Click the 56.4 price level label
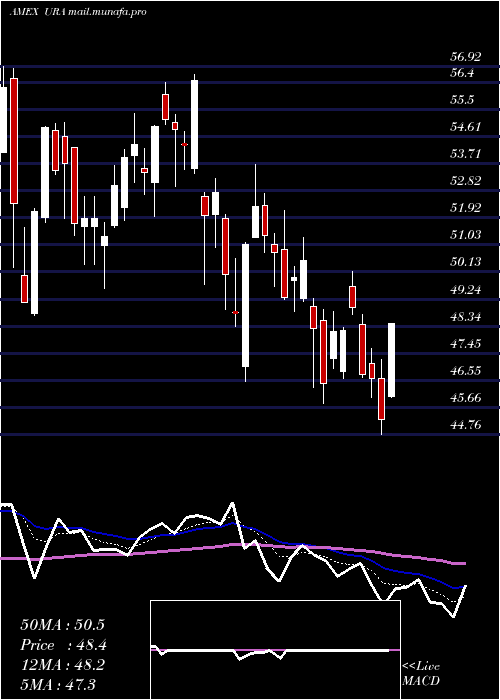Screen dimensions: 500x700 point(462,73)
